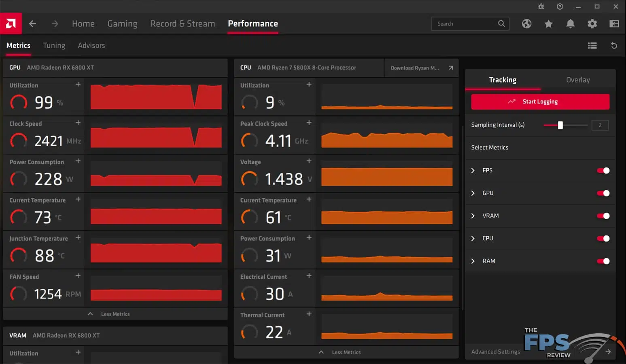Collapse GPU panel with Less Metrics
The width and height of the screenshot is (626, 364).
point(115,314)
